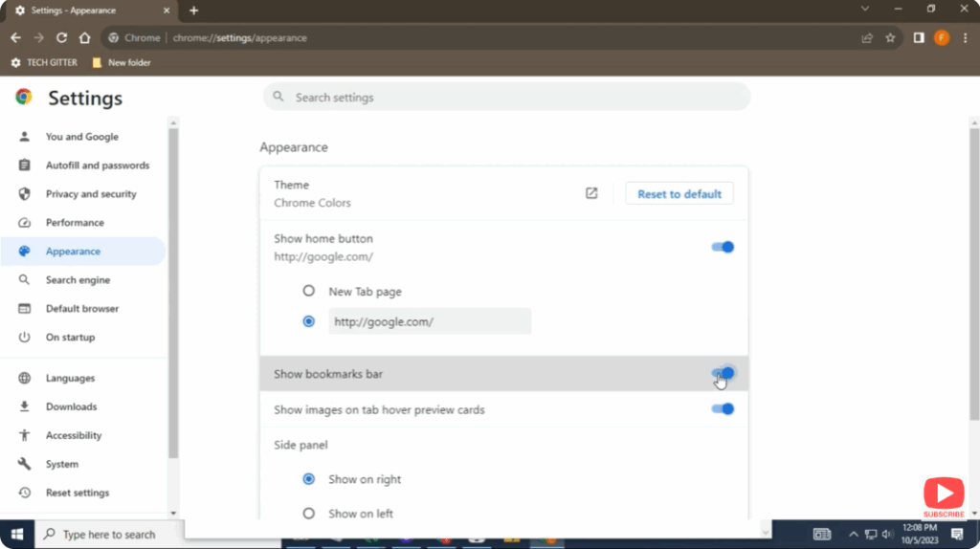The image size is (980, 549).
Task: Select custom URL radio option
Action: point(309,321)
